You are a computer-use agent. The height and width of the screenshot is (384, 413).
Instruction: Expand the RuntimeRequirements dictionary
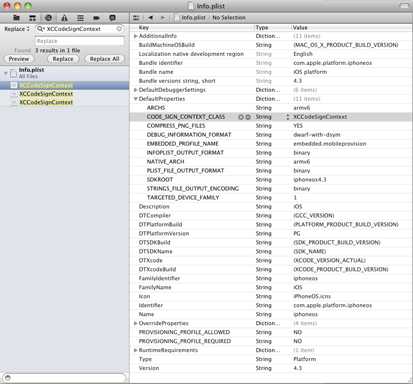[136, 350]
